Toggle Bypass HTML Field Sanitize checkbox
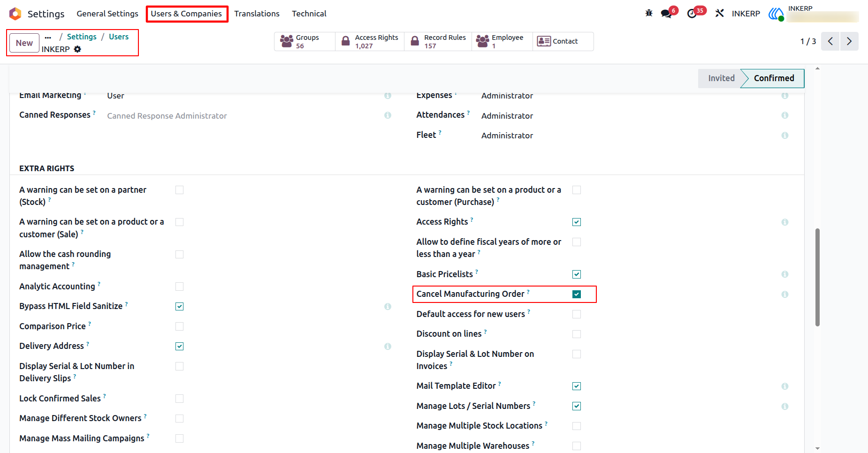The width and height of the screenshot is (868, 453). (x=179, y=307)
